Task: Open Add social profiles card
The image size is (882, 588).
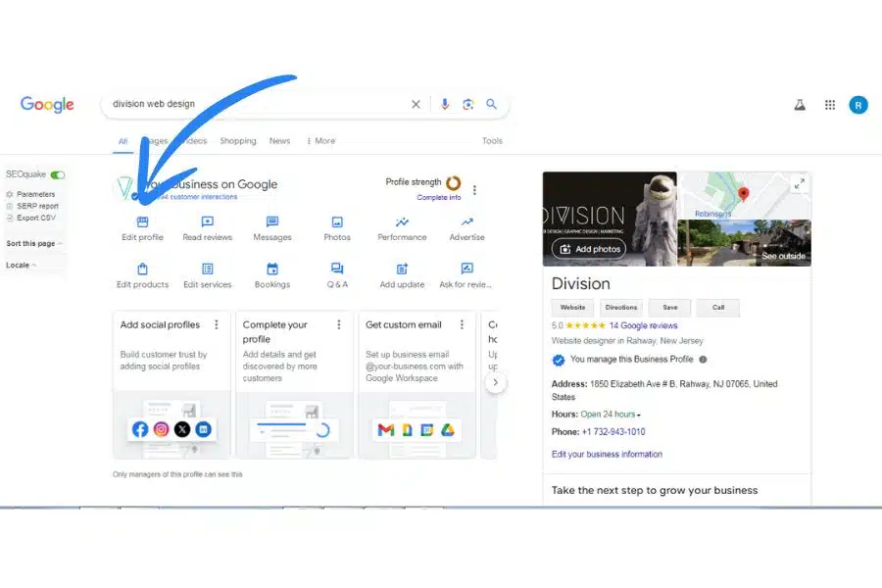Action: click(171, 385)
